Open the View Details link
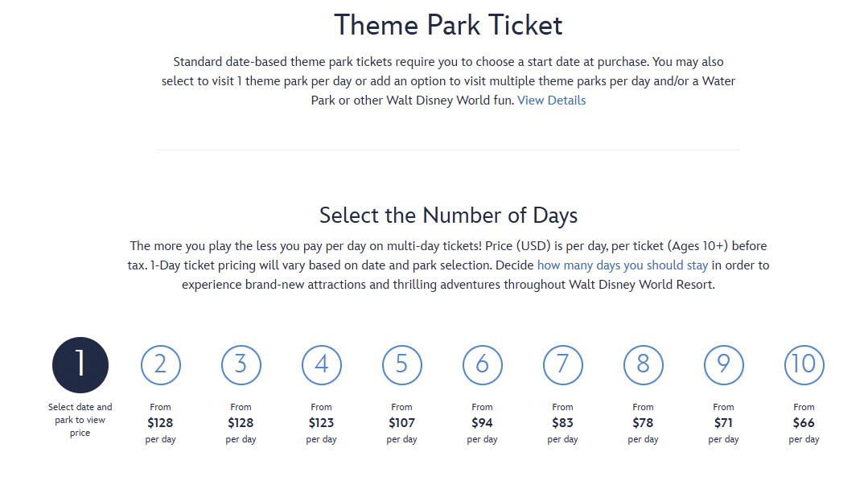The width and height of the screenshot is (868, 489). [551, 101]
